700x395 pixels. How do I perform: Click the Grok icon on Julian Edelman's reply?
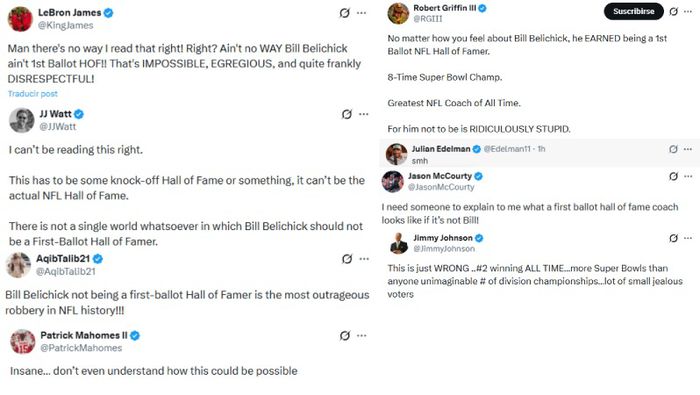[673, 149]
